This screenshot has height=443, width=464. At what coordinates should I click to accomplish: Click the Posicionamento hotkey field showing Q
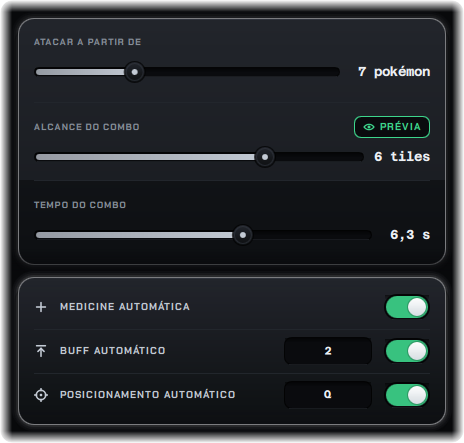tap(328, 395)
